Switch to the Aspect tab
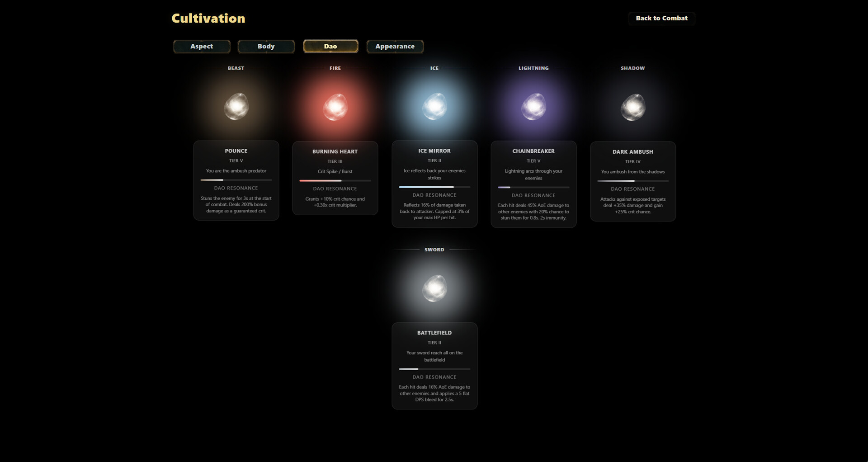This screenshot has height=462, width=868. coord(202,46)
